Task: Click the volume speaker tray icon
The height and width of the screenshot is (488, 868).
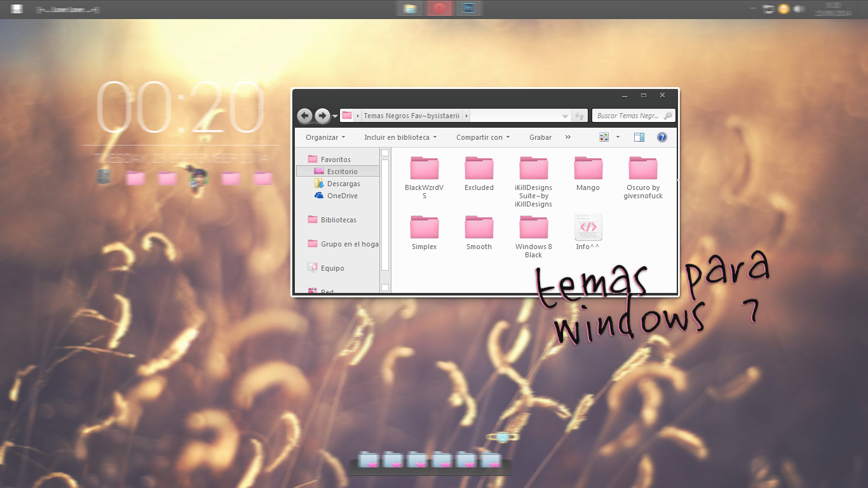Action: [799, 9]
